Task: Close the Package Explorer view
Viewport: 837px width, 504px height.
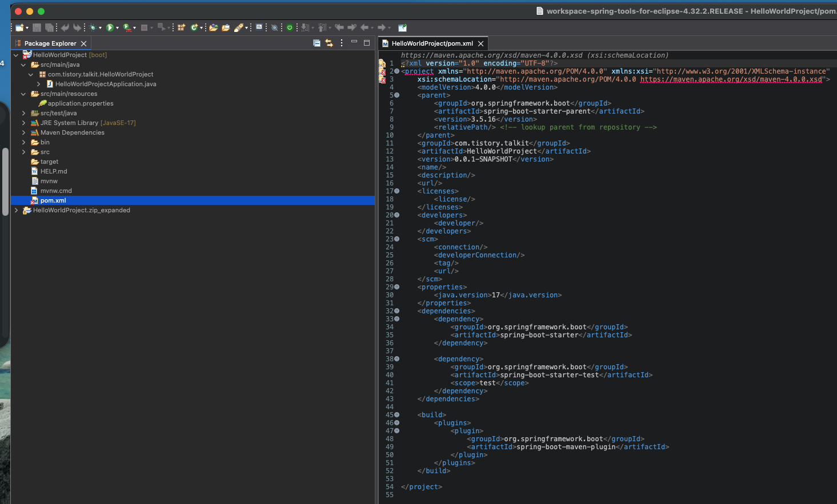Action: [83, 43]
